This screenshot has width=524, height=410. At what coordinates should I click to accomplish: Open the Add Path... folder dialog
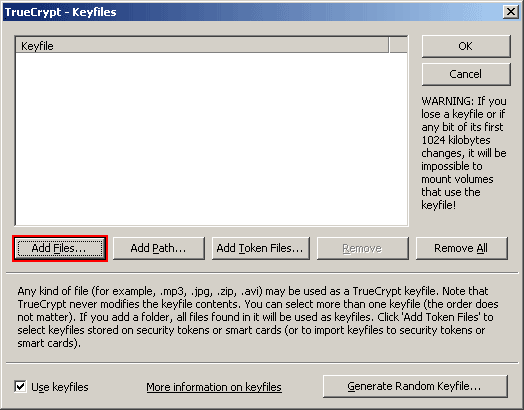click(159, 248)
